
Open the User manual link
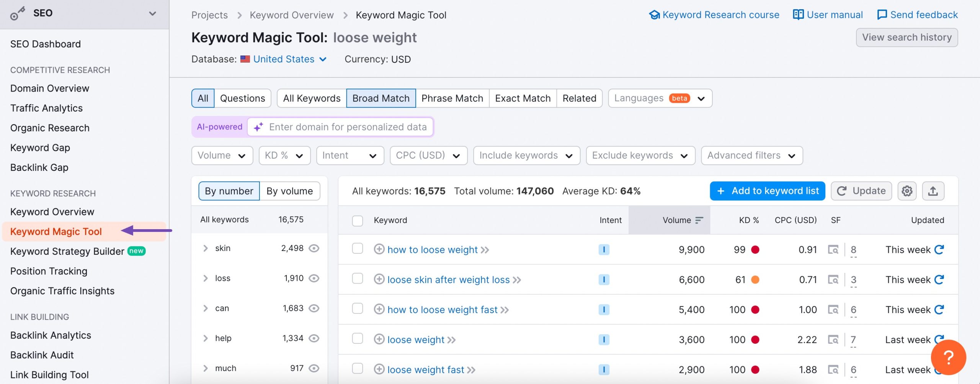tap(828, 15)
